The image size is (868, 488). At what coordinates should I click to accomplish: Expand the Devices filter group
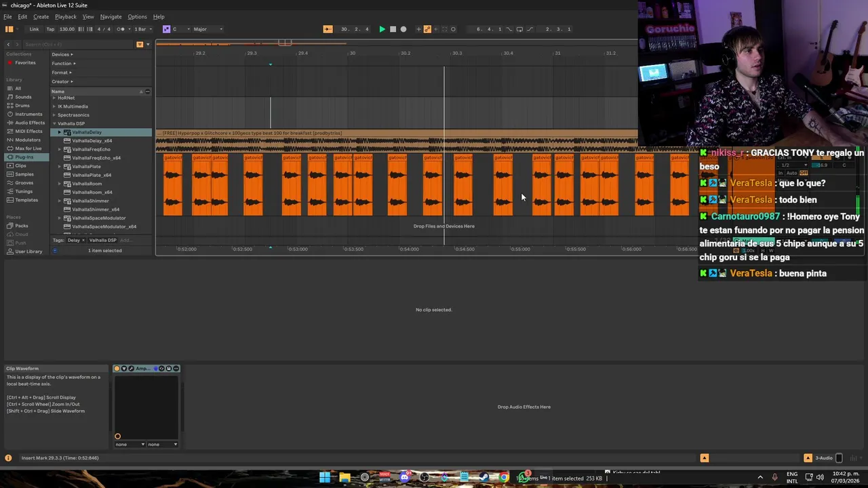[x=62, y=54]
